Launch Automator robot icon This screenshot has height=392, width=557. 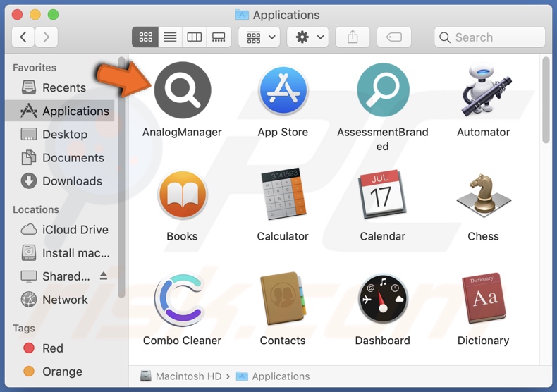coord(485,90)
